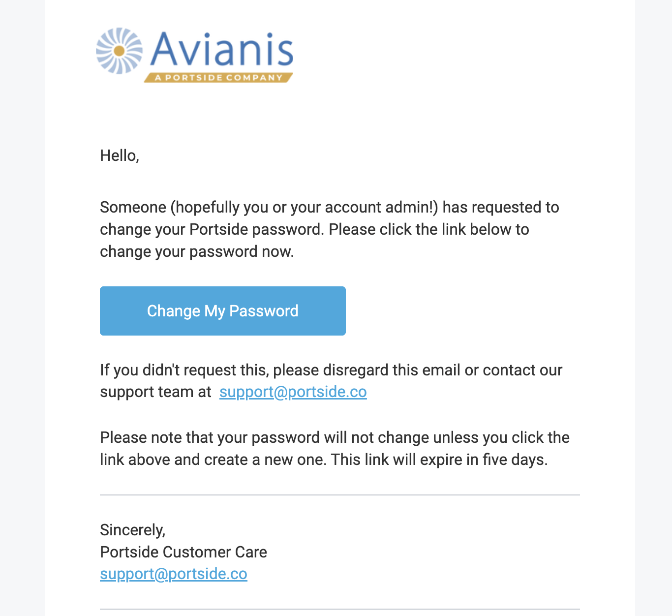The height and width of the screenshot is (616, 672).
Task: Click "This link will expire in five days" sentence
Action: (x=439, y=460)
